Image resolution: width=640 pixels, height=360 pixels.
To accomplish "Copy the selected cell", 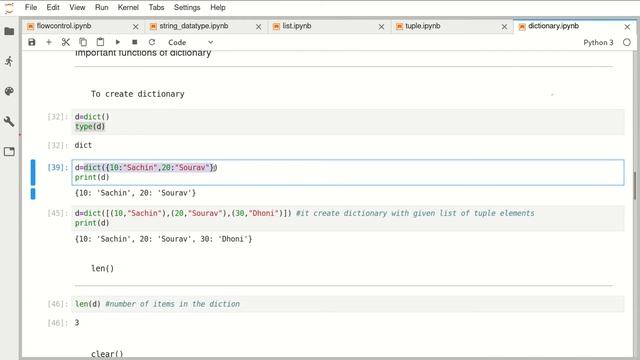I will click(83, 42).
